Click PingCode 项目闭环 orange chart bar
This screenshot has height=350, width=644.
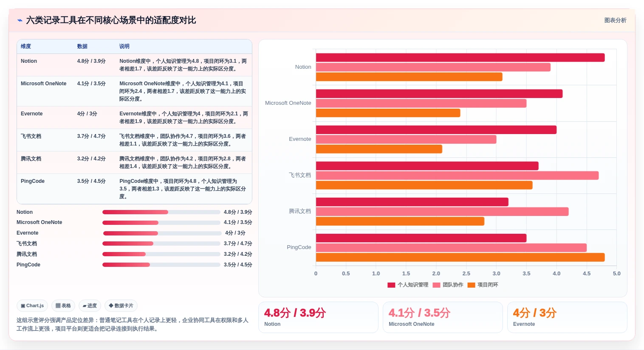pos(460,257)
